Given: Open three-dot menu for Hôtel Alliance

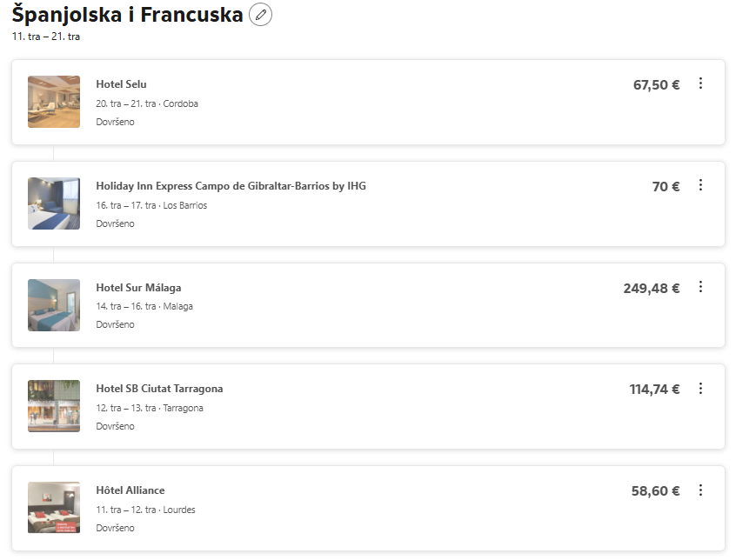Looking at the screenshot, I should pyautogui.click(x=700, y=490).
